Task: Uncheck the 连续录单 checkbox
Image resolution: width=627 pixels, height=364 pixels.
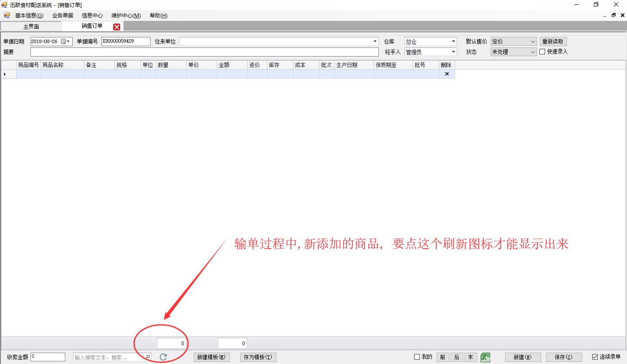Action: click(x=595, y=357)
